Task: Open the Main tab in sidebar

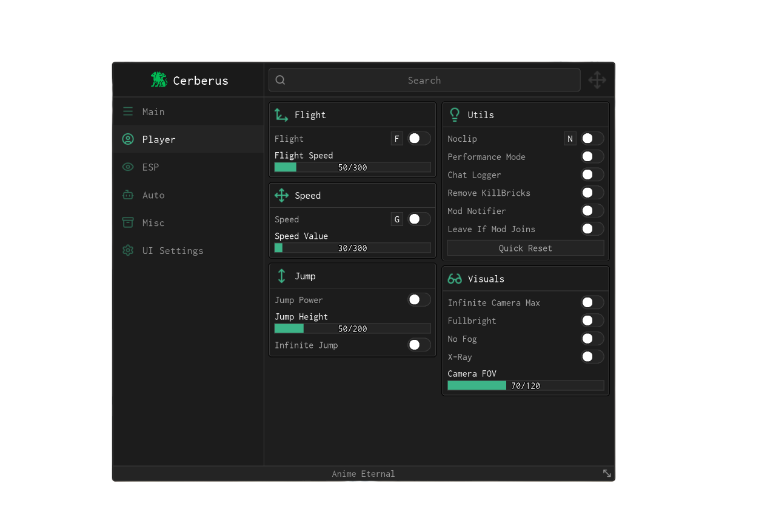Action: pos(153,111)
